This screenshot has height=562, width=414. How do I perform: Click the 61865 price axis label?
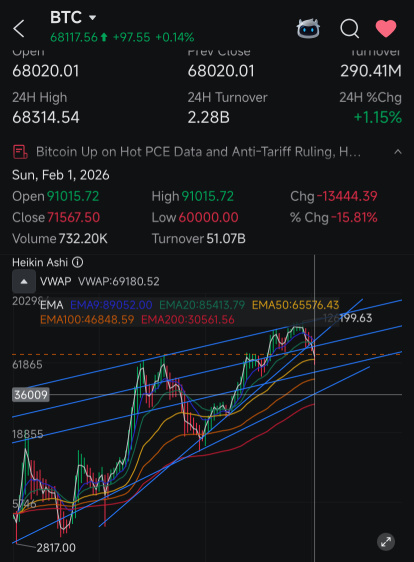[27, 365]
